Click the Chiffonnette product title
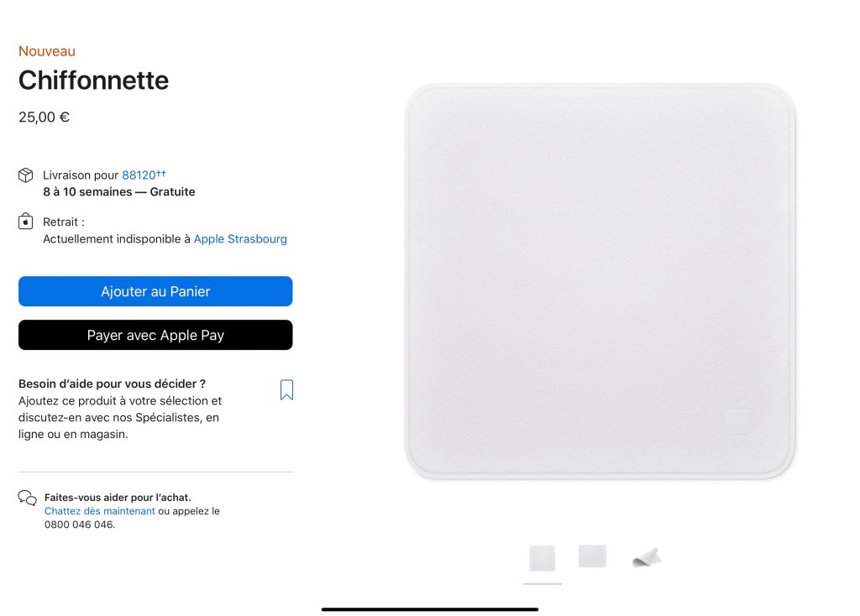 point(94,80)
